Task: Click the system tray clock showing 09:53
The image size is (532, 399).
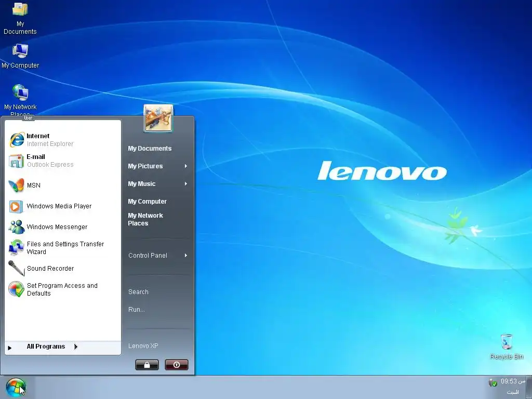Action: pos(513,381)
